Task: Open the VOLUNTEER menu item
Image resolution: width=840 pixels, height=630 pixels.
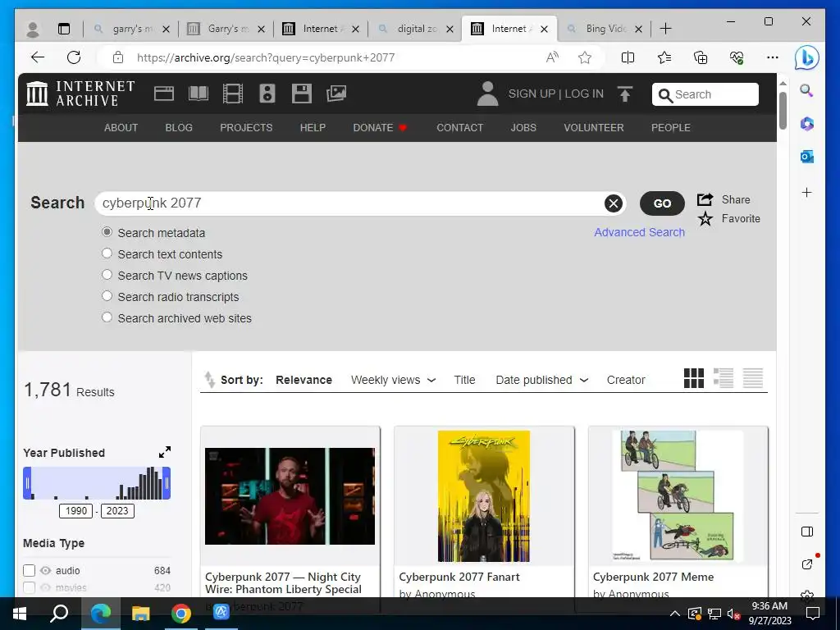Action: [594, 127]
